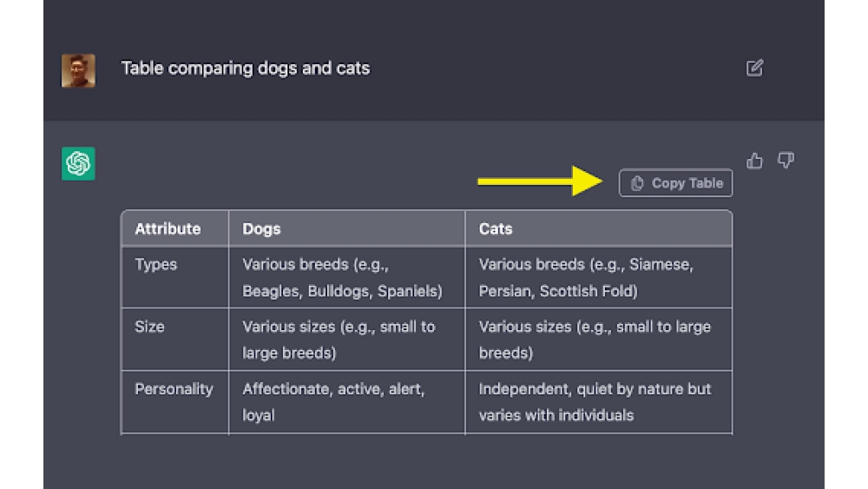
Task: Click the Personality row label
Action: coord(174,389)
